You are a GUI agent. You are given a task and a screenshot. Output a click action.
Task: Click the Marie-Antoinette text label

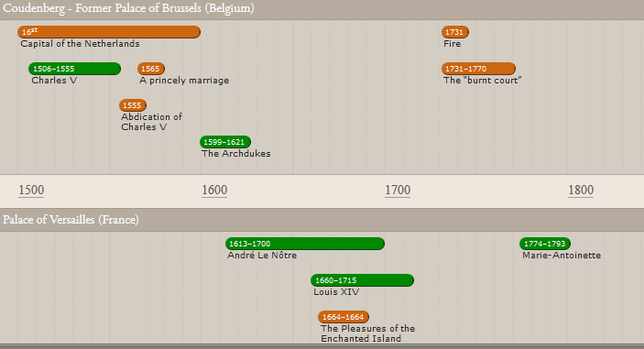tap(562, 256)
